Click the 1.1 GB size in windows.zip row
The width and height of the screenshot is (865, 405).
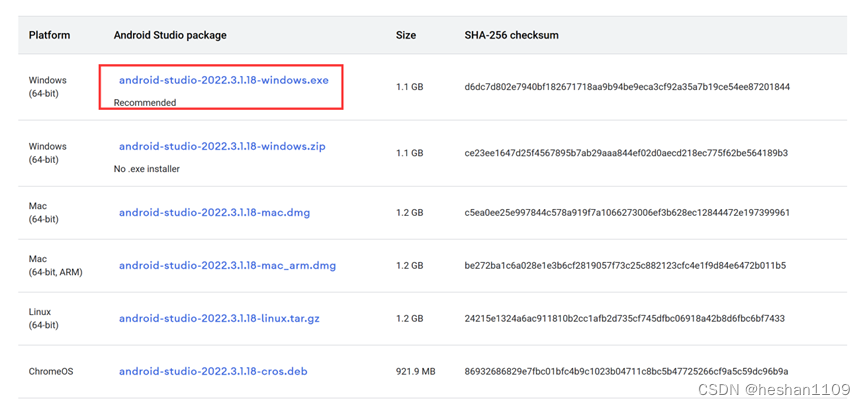point(409,153)
